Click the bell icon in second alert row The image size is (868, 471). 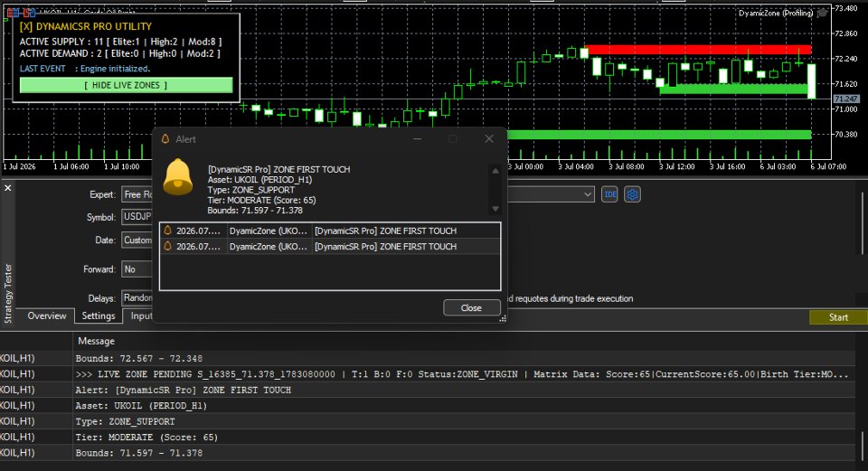point(168,246)
